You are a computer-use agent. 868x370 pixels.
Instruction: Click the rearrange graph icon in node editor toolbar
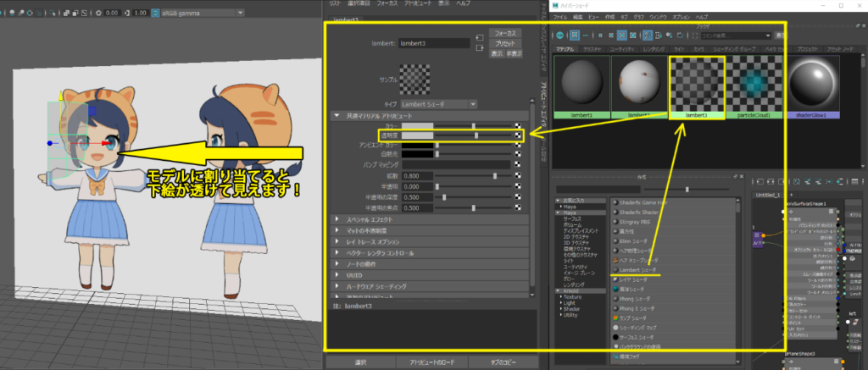pyautogui.click(x=829, y=181)
